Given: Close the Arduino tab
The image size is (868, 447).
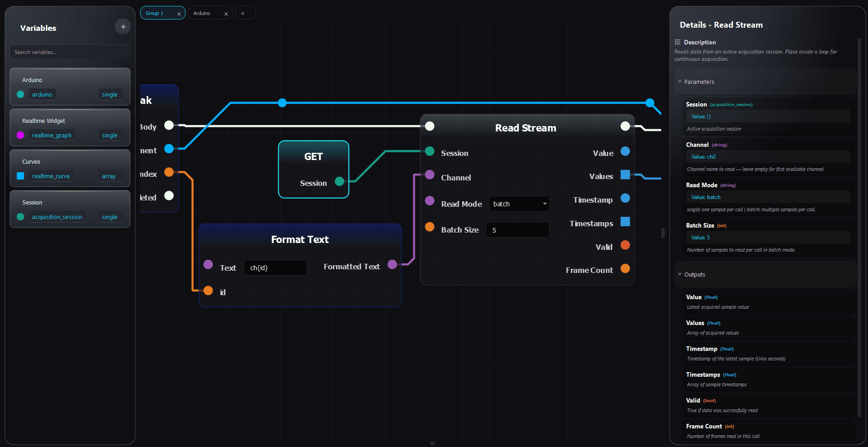Looking at the screenshot, I should point(226,13).
